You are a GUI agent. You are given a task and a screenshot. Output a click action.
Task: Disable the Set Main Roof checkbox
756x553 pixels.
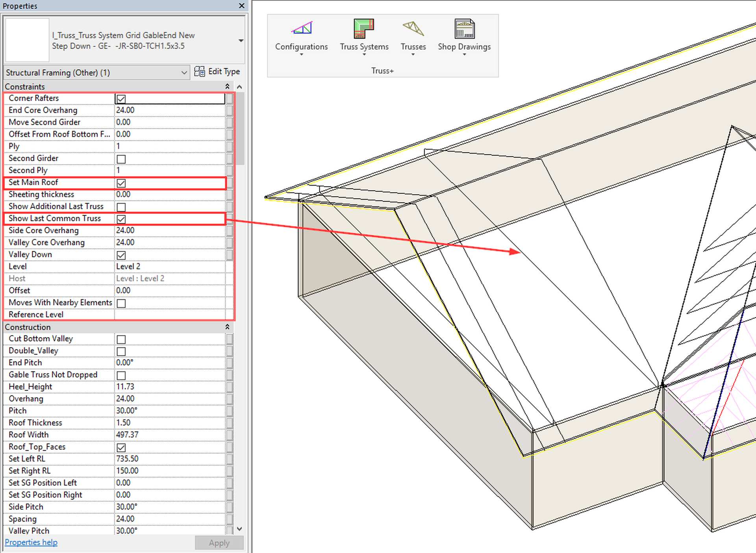[121, 183]
